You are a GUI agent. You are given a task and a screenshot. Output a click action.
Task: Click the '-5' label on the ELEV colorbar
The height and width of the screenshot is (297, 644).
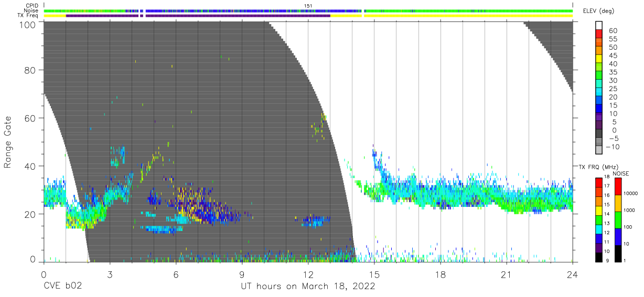pyautogui.click(x=614, y=138)
